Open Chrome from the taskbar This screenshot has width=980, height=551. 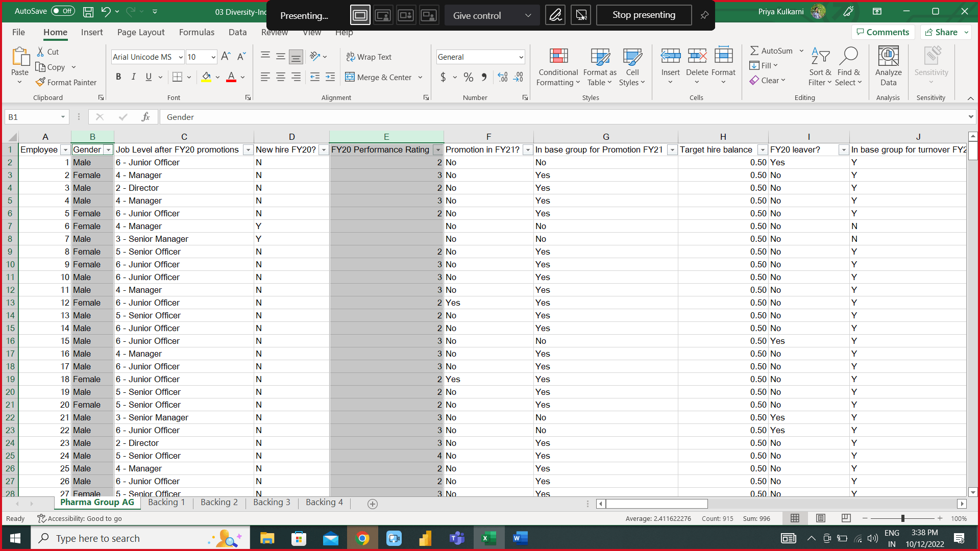(x=362, y=538)
